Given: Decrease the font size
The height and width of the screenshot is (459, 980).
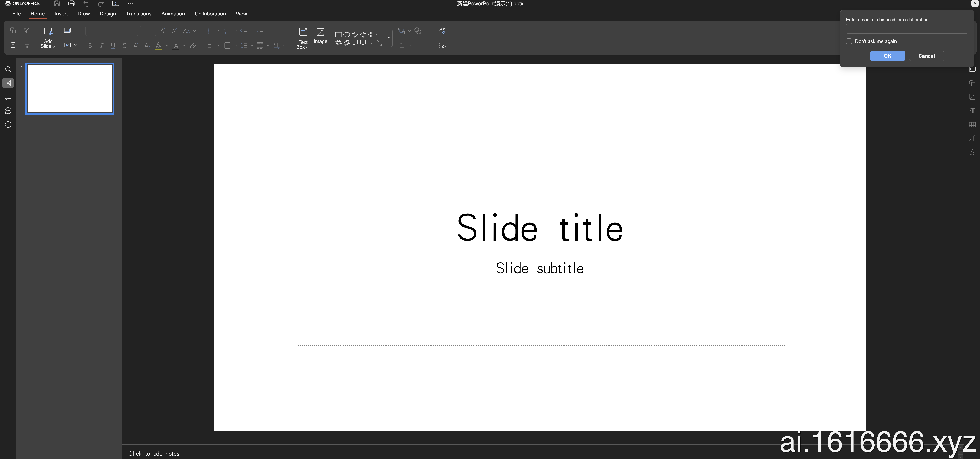Looking at the screenshot, I should tap(174, 31).
